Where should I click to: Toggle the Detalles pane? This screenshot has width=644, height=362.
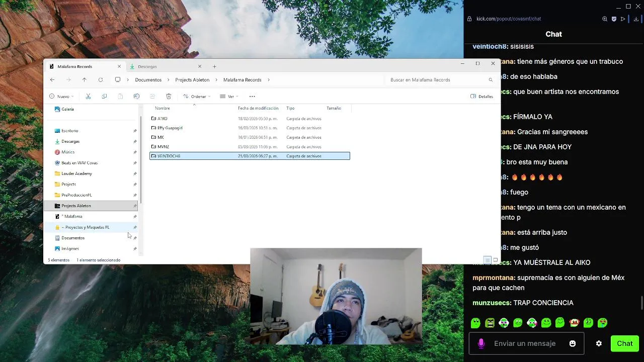pyautogui.click(x=481, y=97)
